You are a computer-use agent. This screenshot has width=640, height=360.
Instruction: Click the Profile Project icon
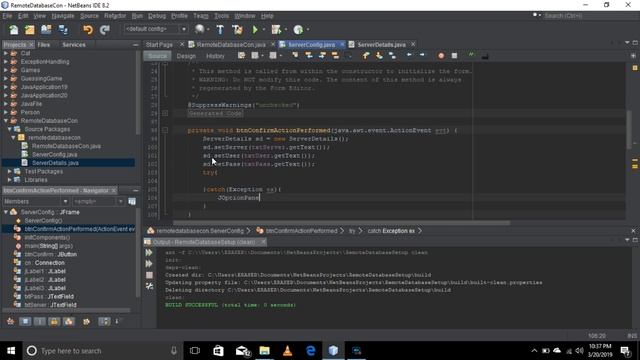pos(298,29)
